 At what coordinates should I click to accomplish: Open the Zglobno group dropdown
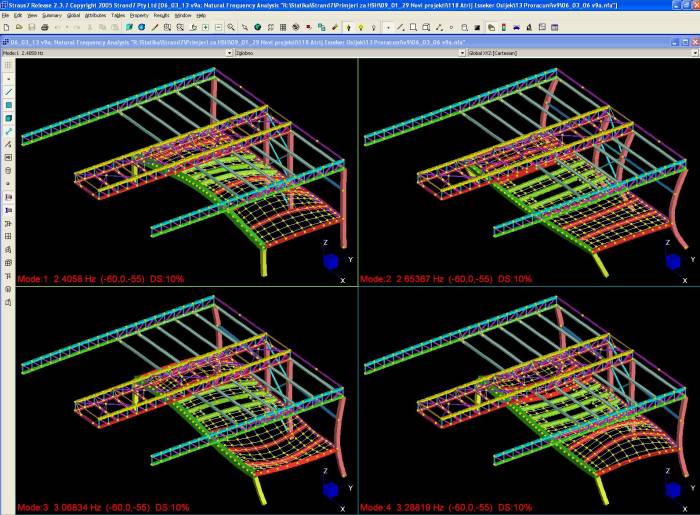[459, 53]
